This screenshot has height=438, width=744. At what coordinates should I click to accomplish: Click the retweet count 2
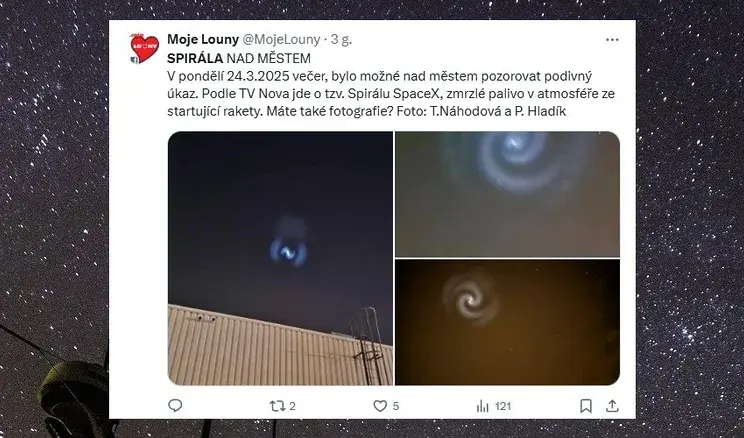click(x=292, y=406)
